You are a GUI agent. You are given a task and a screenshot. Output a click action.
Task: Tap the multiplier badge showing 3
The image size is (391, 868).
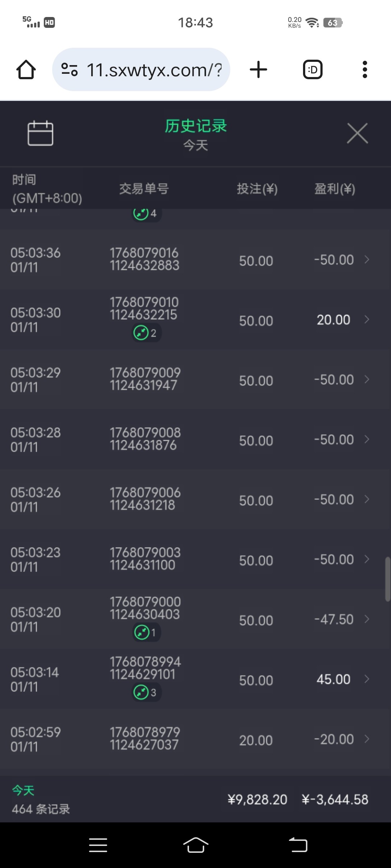tap(146, 692)
